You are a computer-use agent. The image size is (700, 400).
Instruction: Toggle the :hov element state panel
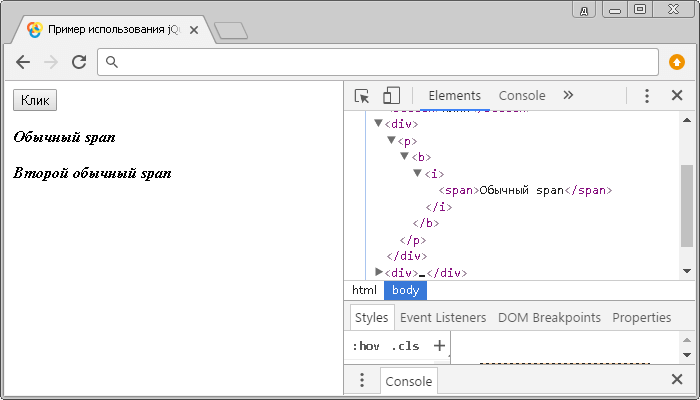(366, 346)
